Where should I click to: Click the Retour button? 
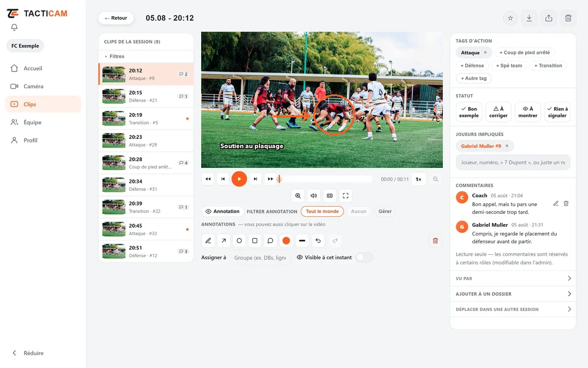[x=116, y=18]
